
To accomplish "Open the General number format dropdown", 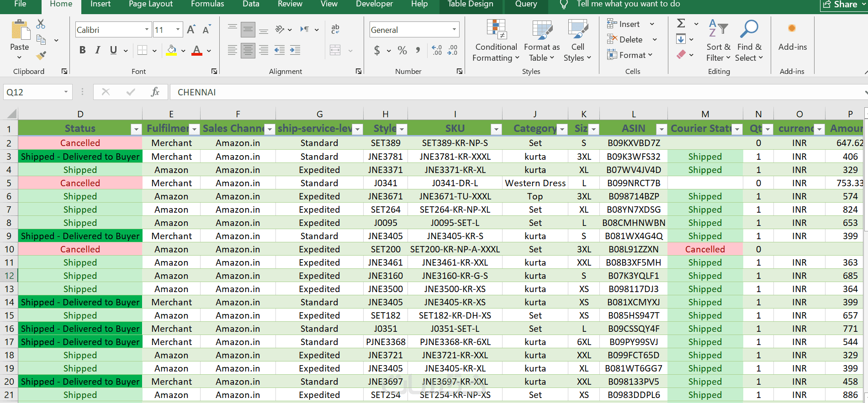I will click(x=454, y=30).
